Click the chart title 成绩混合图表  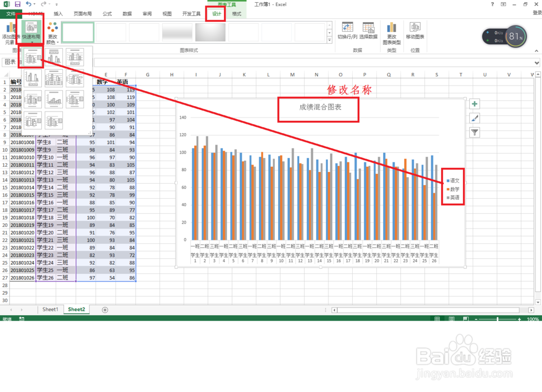pyautogui.click(x=320, y=107)
